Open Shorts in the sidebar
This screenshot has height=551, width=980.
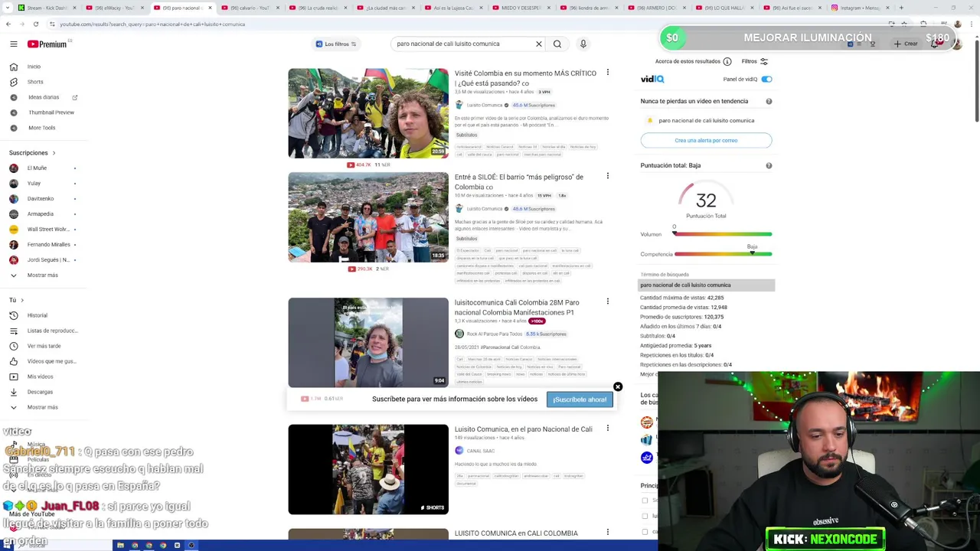(x=35, y=82)
